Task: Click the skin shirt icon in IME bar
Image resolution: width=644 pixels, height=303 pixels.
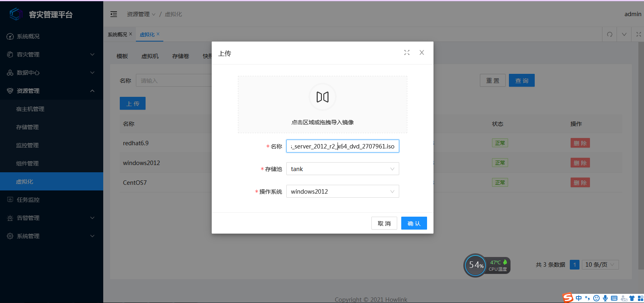Action: 632,298
